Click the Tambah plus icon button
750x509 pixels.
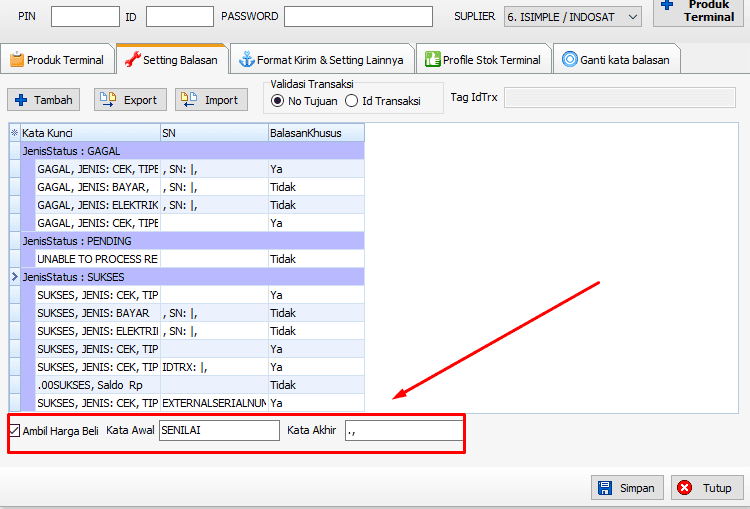tap(21, 100)
